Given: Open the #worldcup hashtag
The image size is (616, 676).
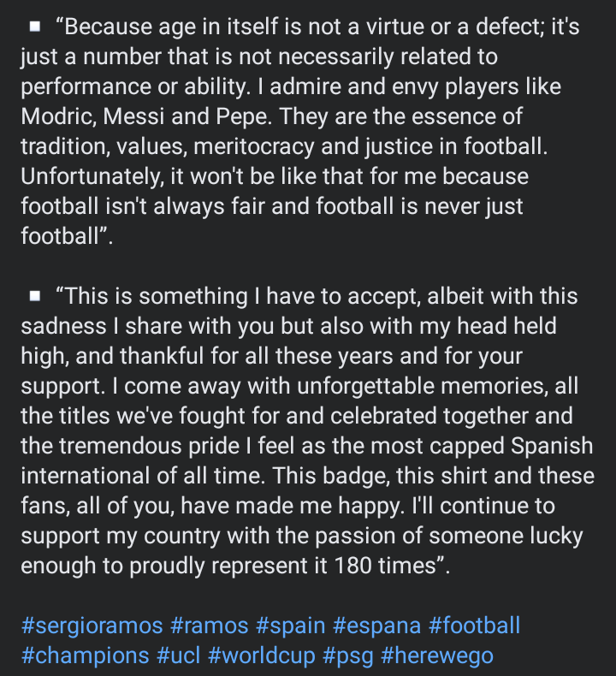Looking at the screenshot, I should (261, 655).
